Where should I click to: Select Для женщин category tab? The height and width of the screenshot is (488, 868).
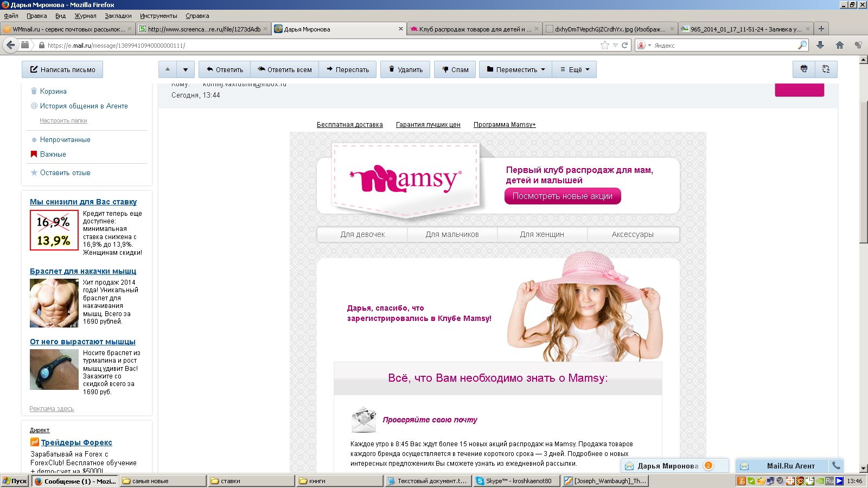click(542, 235)
